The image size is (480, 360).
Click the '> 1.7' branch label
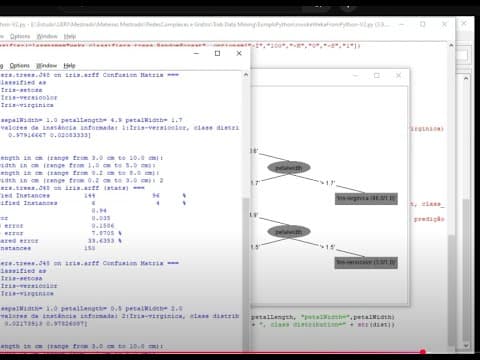[328, 183]
